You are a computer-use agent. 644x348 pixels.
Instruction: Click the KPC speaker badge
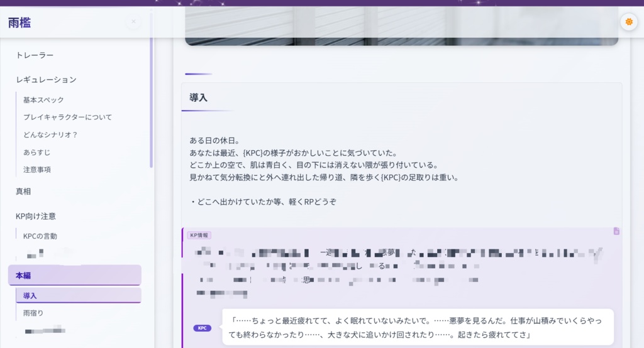(x=202, y=328)
